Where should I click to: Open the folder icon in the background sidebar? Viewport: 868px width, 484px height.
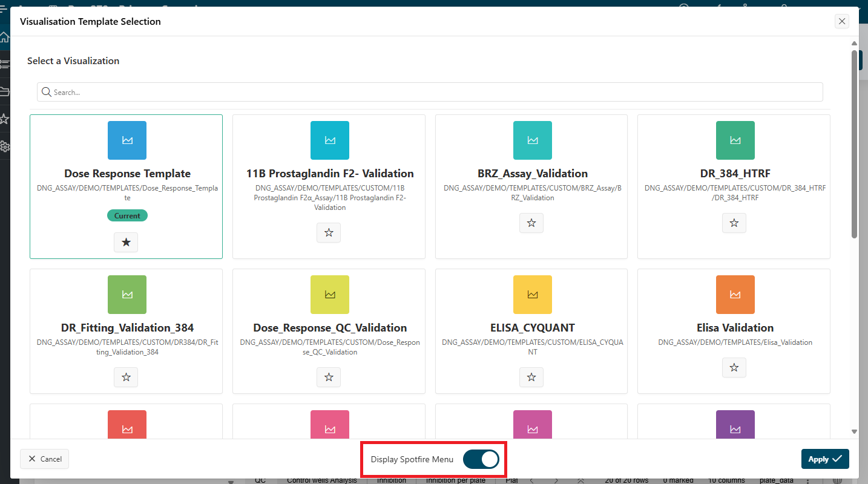click(4, 91)
